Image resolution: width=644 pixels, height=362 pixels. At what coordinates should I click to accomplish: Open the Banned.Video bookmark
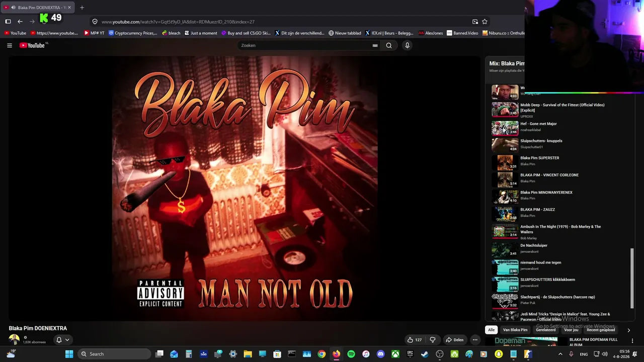point(462,33)
